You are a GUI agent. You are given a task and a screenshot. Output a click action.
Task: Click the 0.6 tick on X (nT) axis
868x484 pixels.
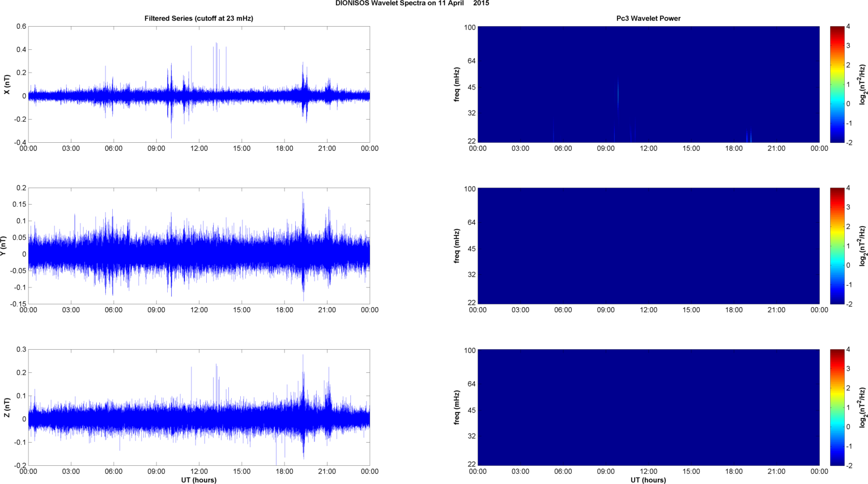click(x=21, y=27)
